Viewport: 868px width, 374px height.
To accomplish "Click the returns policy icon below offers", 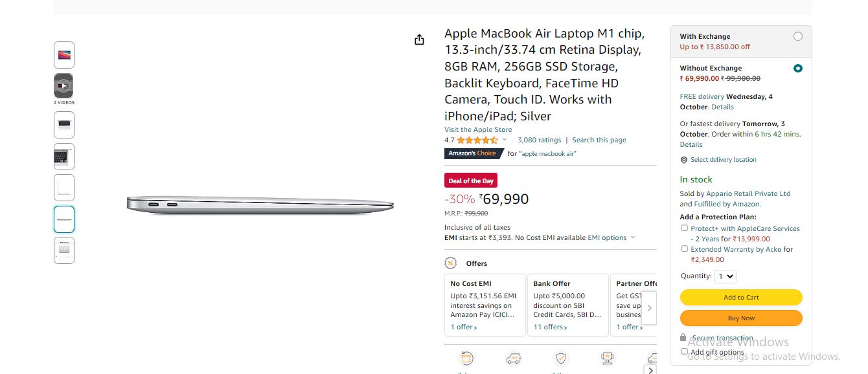I will coord(466,358).
